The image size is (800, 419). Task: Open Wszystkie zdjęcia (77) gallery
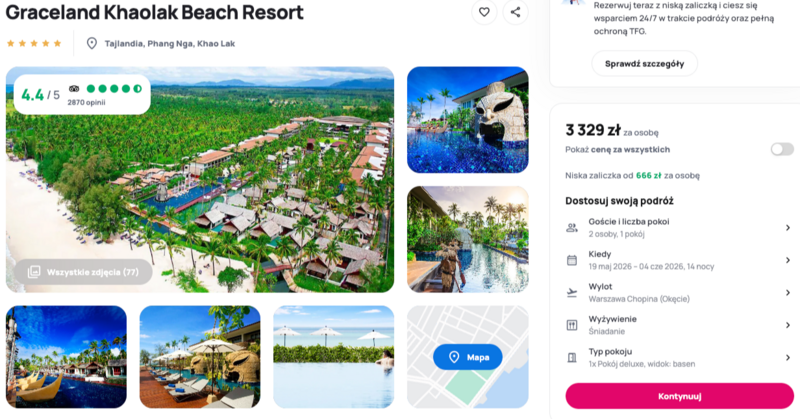(x=83, y=272)
